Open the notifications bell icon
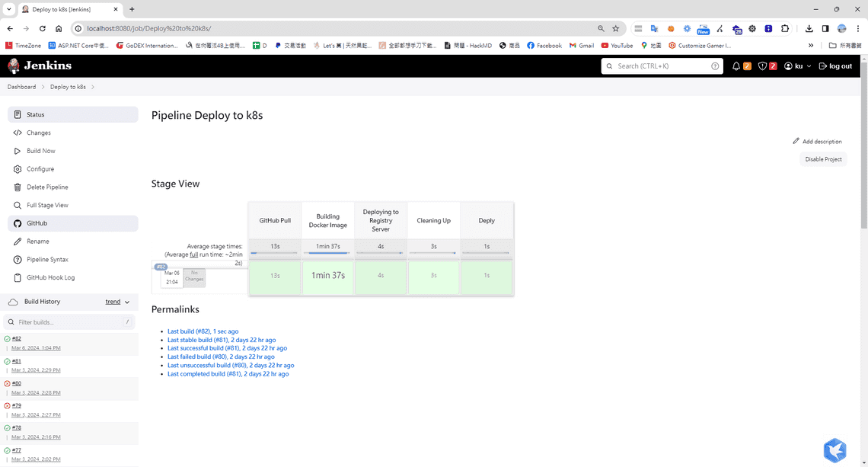868x467 pixels. tap(736, 66)
